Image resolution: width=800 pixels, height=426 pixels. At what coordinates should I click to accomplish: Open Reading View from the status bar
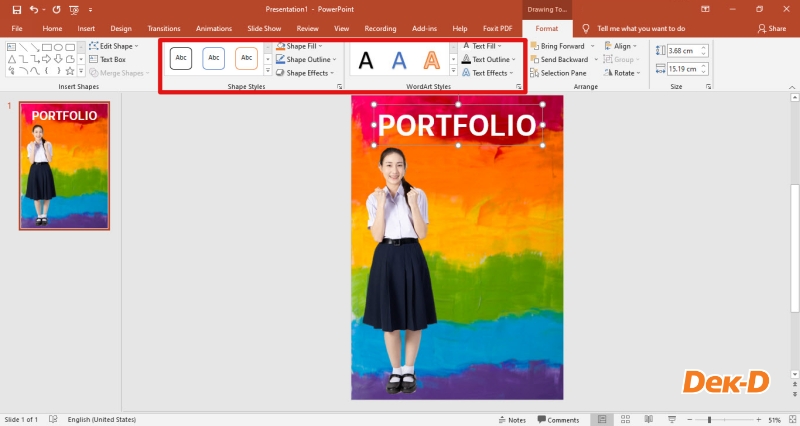pyautogui.click(x=647, y=420)
